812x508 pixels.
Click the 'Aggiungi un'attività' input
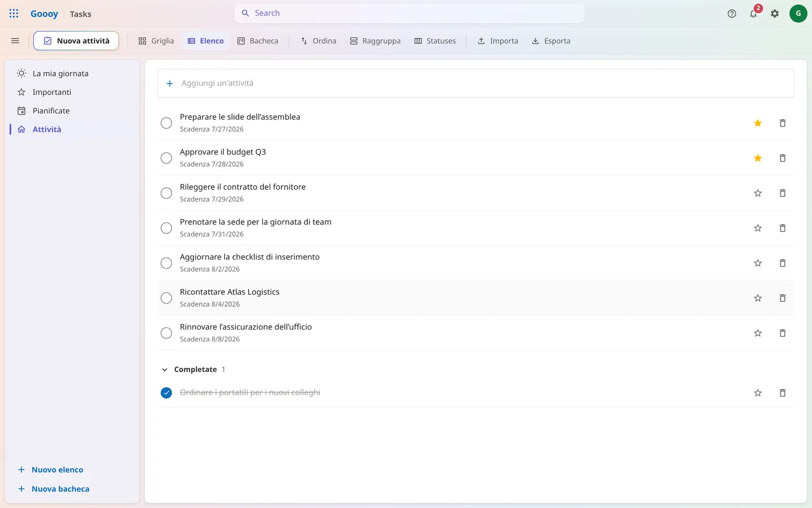click(x=476, y=83)
